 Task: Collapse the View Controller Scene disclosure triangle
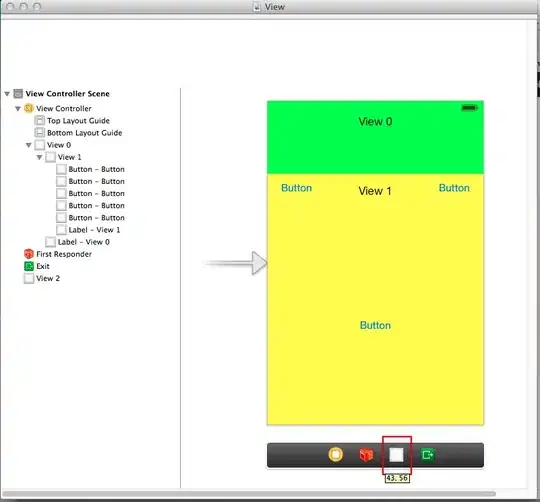point(7,94)
